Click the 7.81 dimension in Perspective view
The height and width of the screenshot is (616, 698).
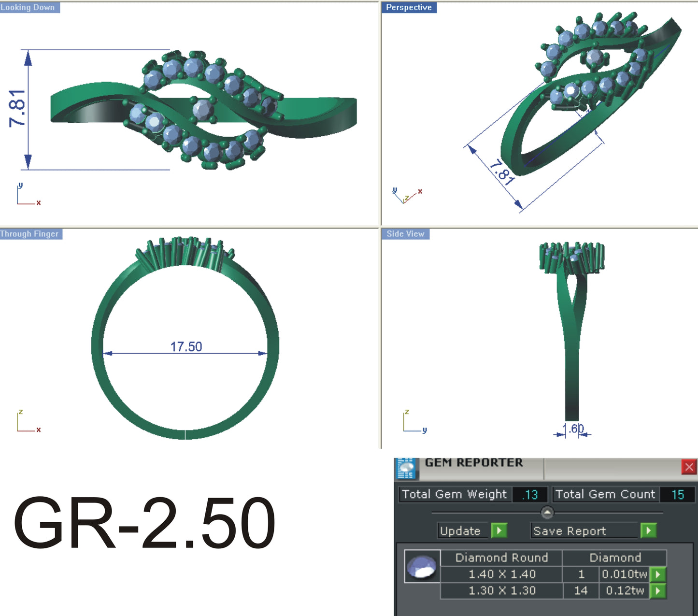pyautogui.click(x=502, y=173)
